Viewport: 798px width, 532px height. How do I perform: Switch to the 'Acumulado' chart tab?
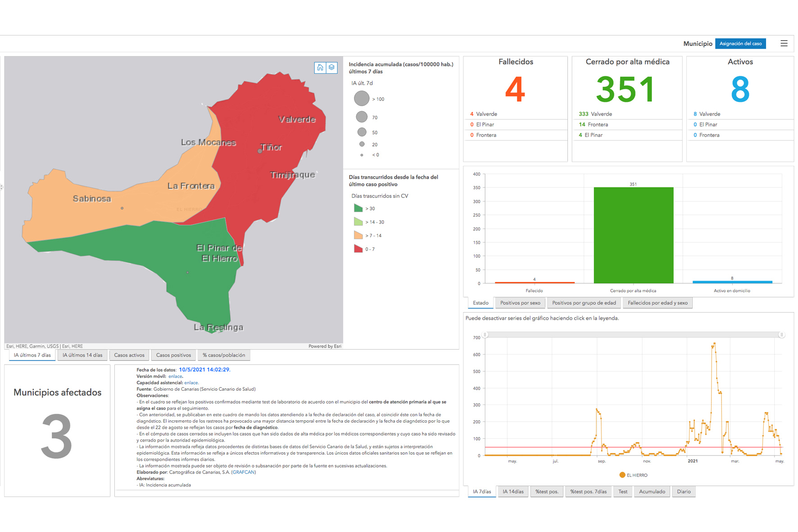[652, 492]
